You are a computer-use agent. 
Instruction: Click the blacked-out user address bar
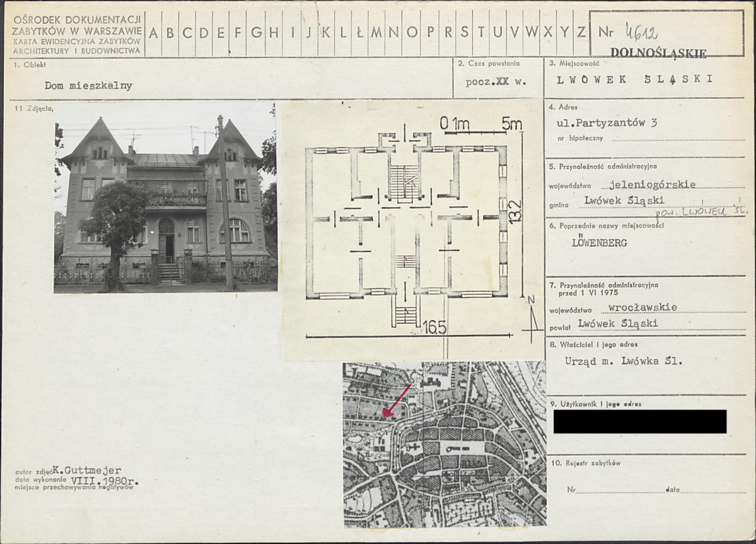pos(639,422)
